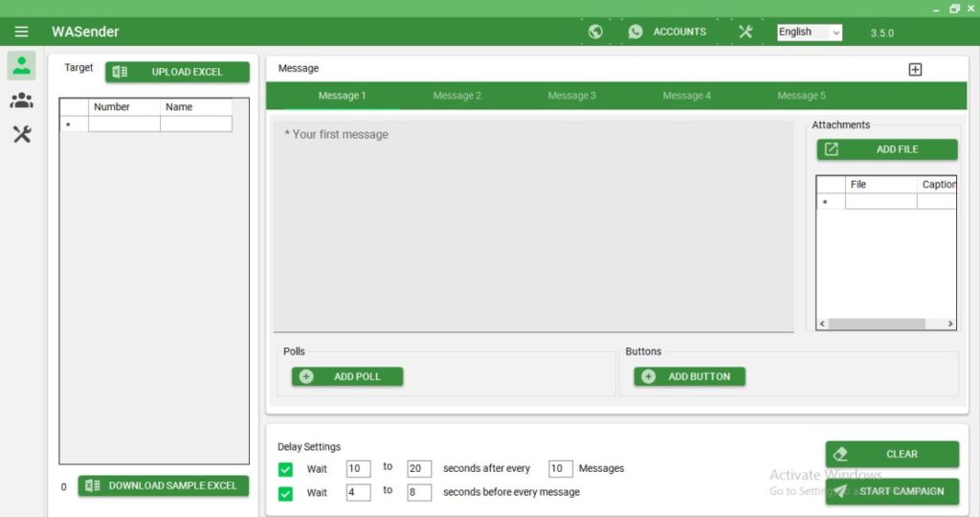Click the File column header in attachments
980x517 pixels.
coord(881,185)
